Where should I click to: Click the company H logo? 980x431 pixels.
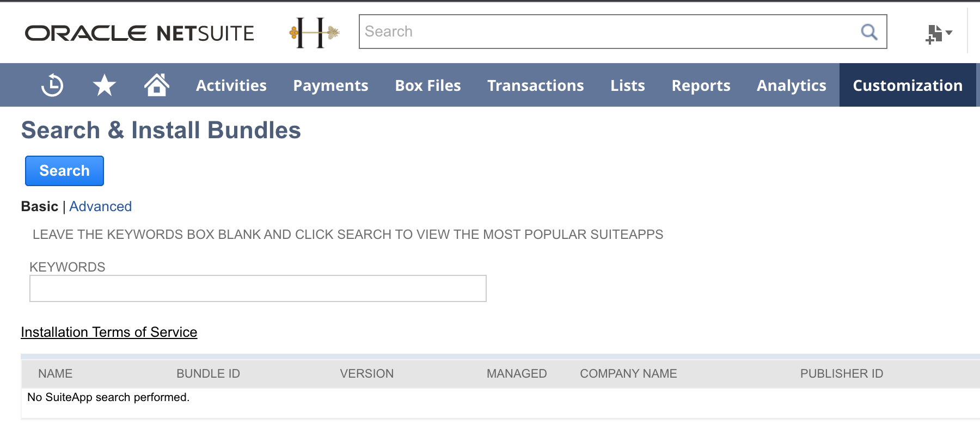click(x=314, y=33)
